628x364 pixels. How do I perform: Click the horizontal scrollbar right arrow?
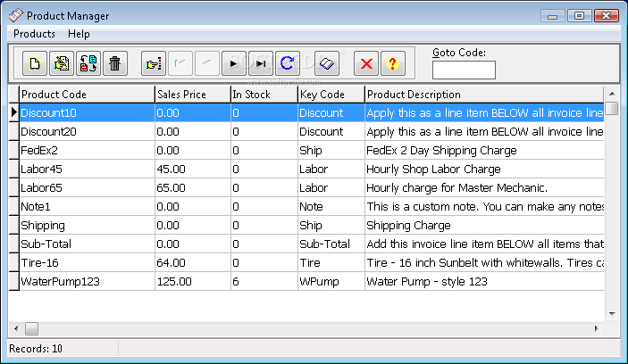click(597, 329)
